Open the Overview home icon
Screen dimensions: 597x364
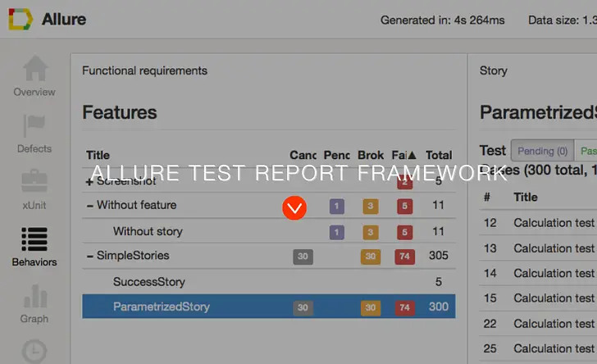[35, 68]
